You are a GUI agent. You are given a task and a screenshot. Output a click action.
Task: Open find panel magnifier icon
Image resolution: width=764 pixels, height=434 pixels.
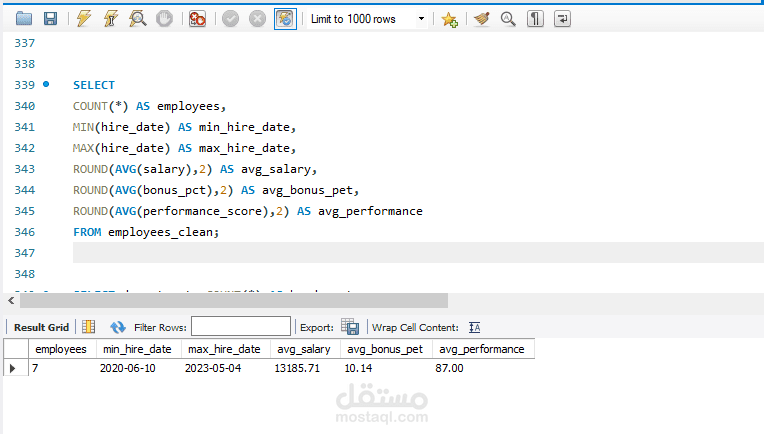tap(508, 19)
